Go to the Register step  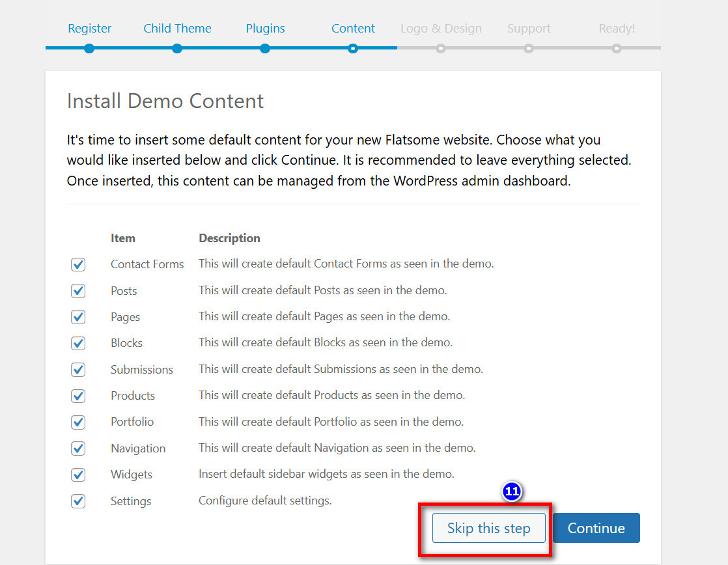point(89,29)
